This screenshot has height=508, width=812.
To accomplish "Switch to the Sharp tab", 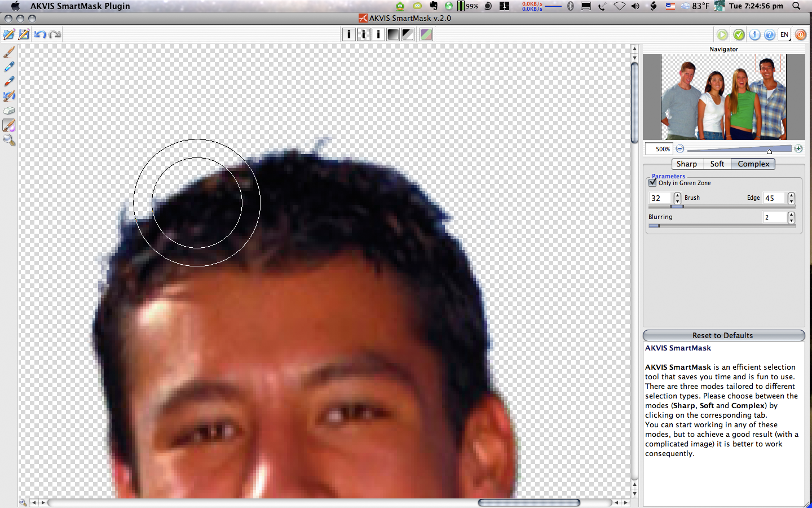I will pyautogui.click(x=687, y=164).
